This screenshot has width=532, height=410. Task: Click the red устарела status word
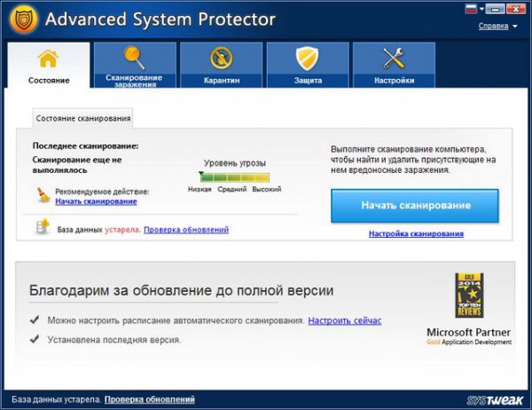pos(122,230)
